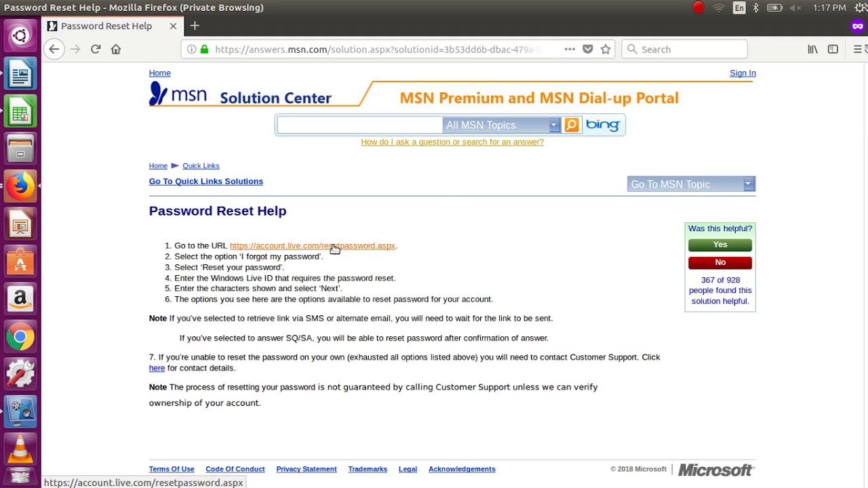The width and height of the screenshot is (868, 488).
Task: Launch Google Chrome from dock
Action: click(20, 336)
